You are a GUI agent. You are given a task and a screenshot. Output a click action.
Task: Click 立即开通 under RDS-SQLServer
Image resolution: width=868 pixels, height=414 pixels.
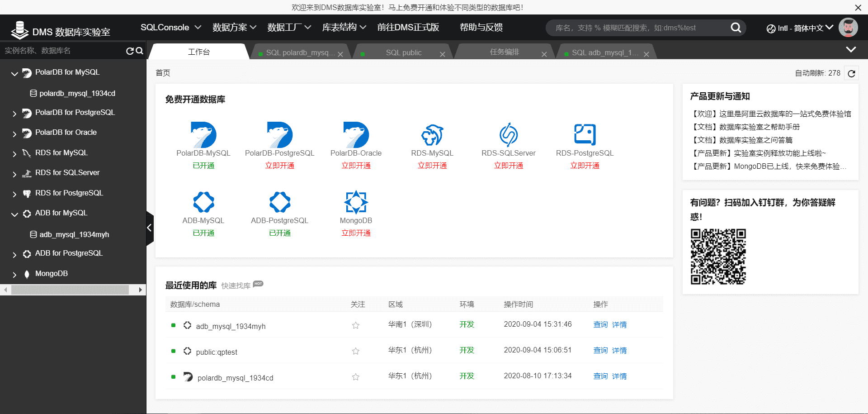509,166
